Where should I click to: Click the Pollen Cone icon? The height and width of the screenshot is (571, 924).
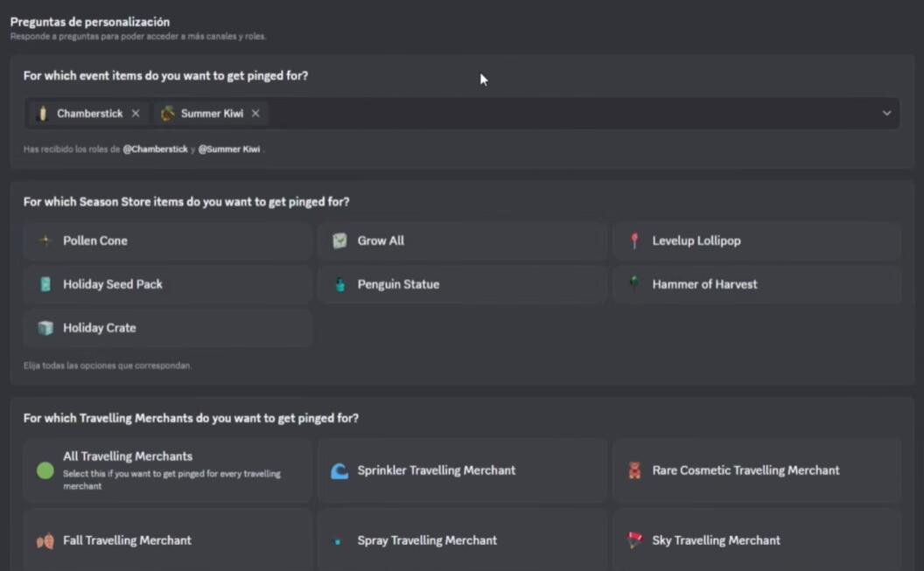[45, 240]
